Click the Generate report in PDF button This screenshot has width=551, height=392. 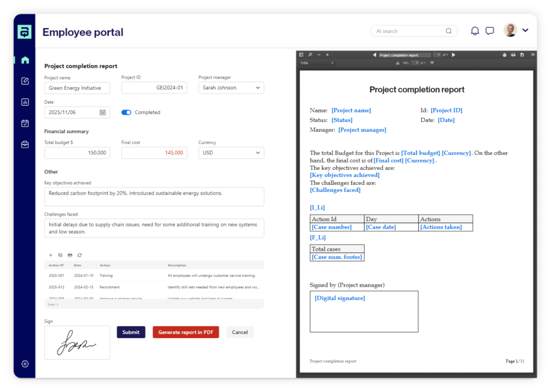pos(185,332)
